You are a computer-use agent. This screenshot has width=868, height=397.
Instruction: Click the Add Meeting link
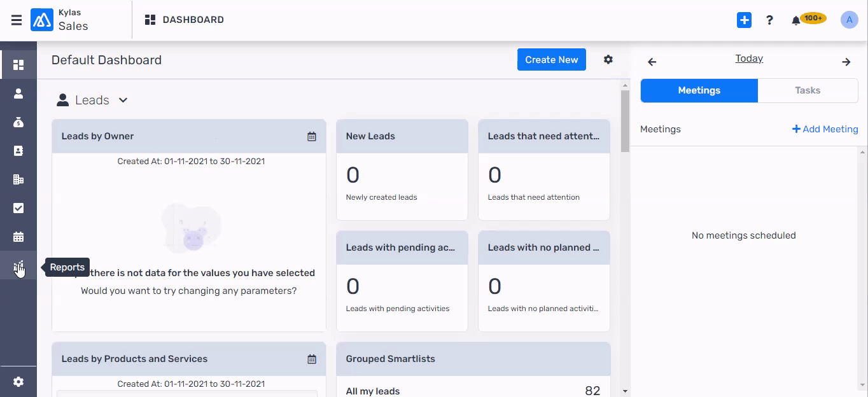[825, 129]
